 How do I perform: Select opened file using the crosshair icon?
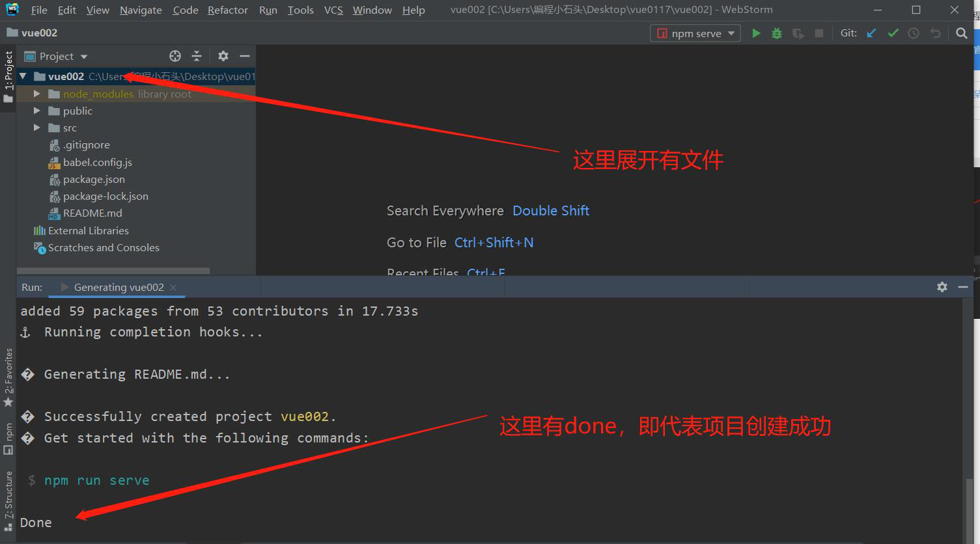pos(175,56)
